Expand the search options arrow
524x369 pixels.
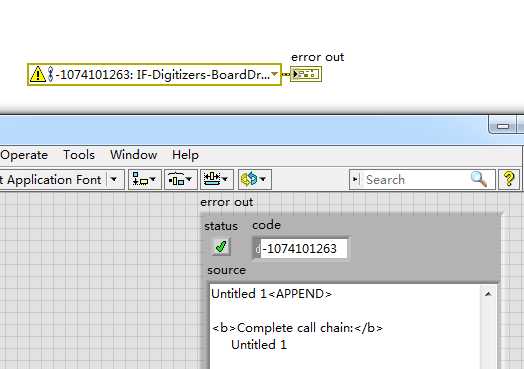click(x=355, y=179)
